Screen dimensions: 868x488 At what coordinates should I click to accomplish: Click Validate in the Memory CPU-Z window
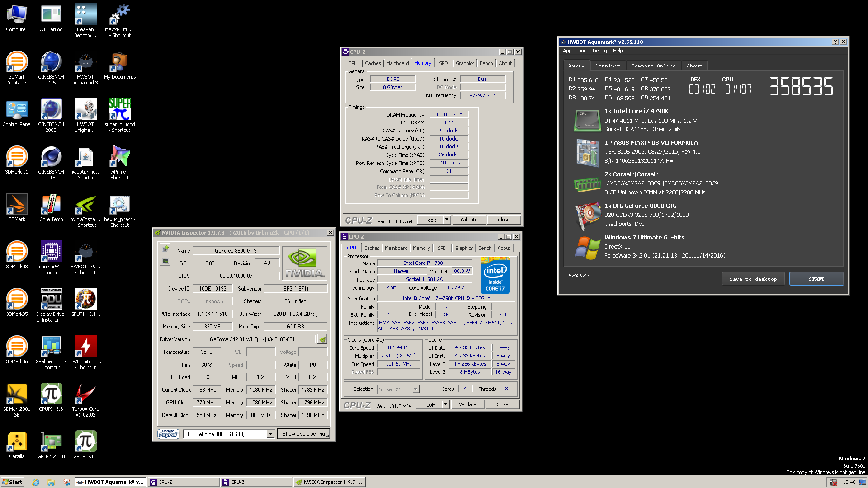[469, 220]
